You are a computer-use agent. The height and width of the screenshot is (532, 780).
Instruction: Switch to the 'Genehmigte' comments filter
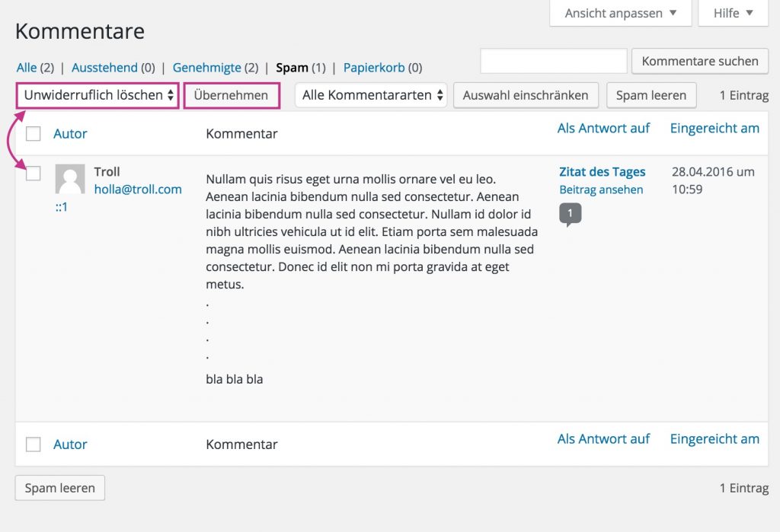click(206, 68)
